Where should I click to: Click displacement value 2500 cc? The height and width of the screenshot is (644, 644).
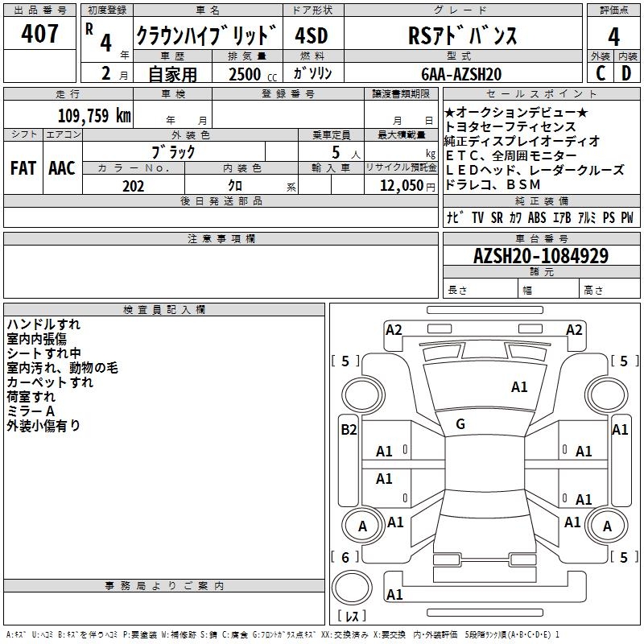pyautogui.click(x=253, y=74)
